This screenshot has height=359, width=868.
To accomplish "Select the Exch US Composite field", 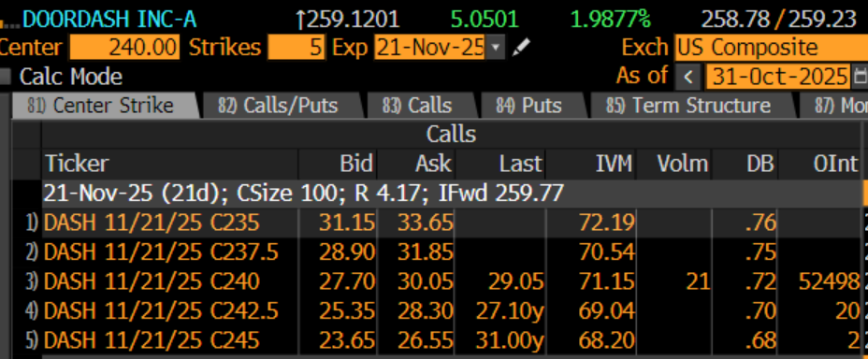I will point(771,48).
